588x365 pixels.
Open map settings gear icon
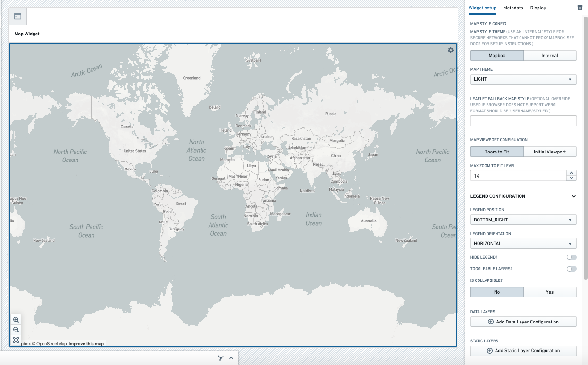(x=451, y=50)
